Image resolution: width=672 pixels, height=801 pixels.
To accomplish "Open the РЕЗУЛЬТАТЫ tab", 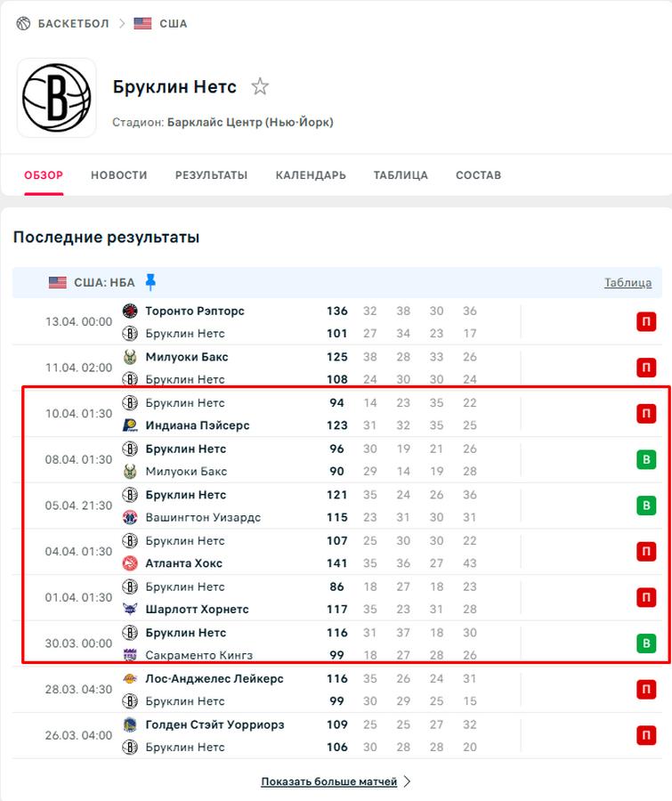I will (x=211, y=175).
